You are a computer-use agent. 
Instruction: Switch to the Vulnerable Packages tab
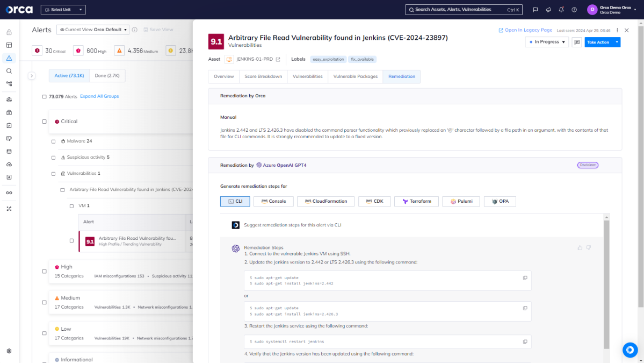[x=355, y=76]
